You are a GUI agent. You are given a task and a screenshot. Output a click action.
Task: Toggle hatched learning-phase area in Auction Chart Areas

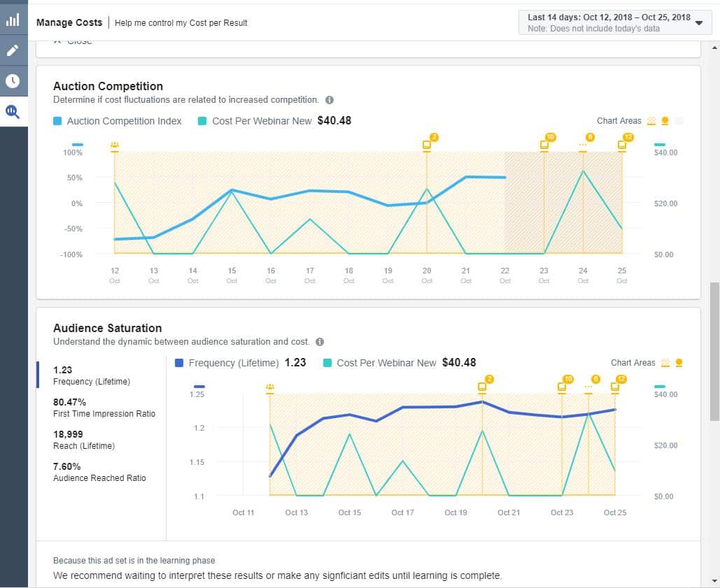click(x=651, y=121)
